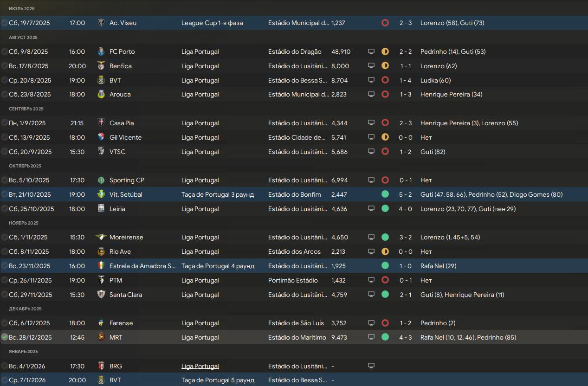588x386 pixels.
Task: Click the ЯНВАРЬ 2026 month header
Action: pyautogui.click(x=24, y=352)
